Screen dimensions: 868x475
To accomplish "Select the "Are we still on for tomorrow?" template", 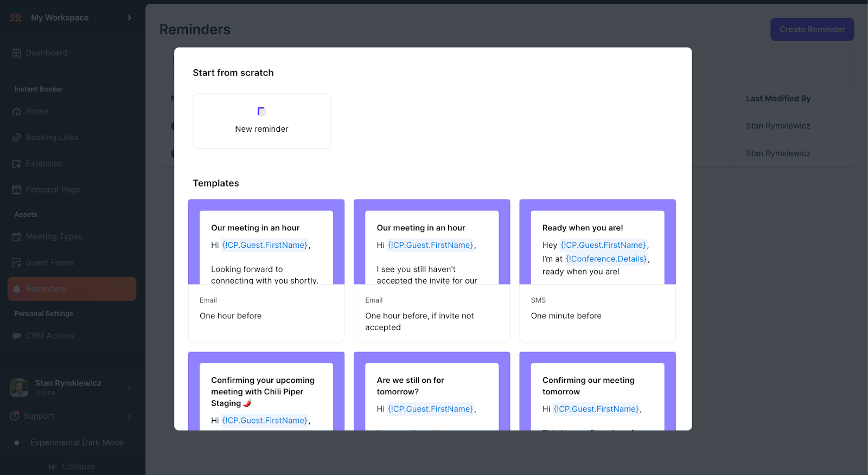I will 432,391.
